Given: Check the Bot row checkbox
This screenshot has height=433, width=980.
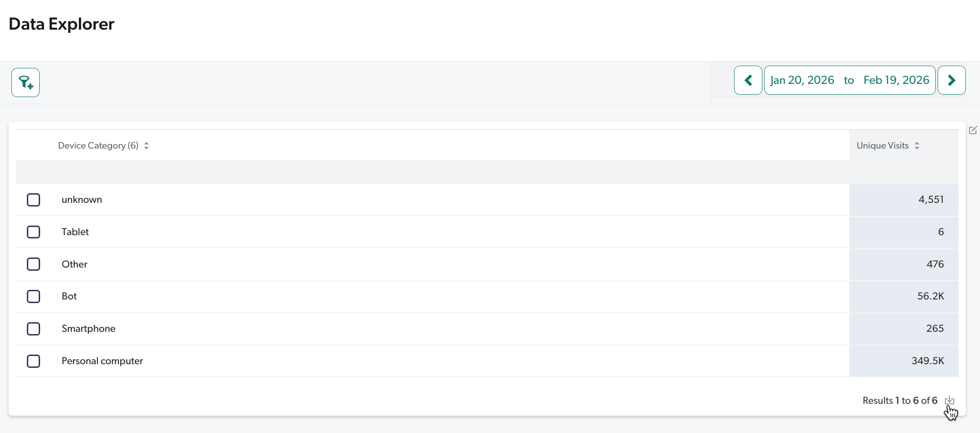Looking at the screenshot, I should (34, 296).
